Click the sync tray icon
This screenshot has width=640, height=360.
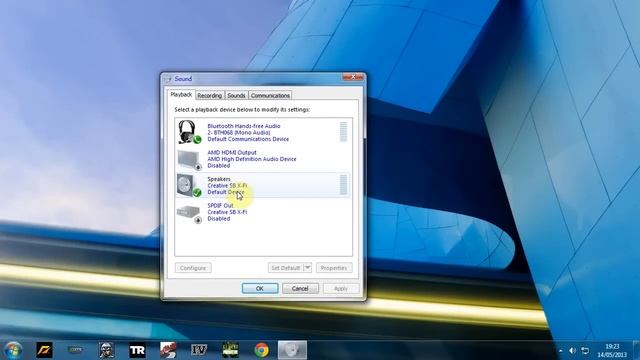pyautogui.click(x=585, y=351)
